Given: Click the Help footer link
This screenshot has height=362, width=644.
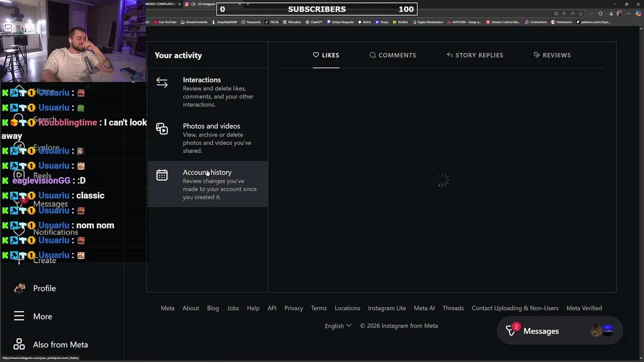Looking at the screenshot, I should coord(253,308).
